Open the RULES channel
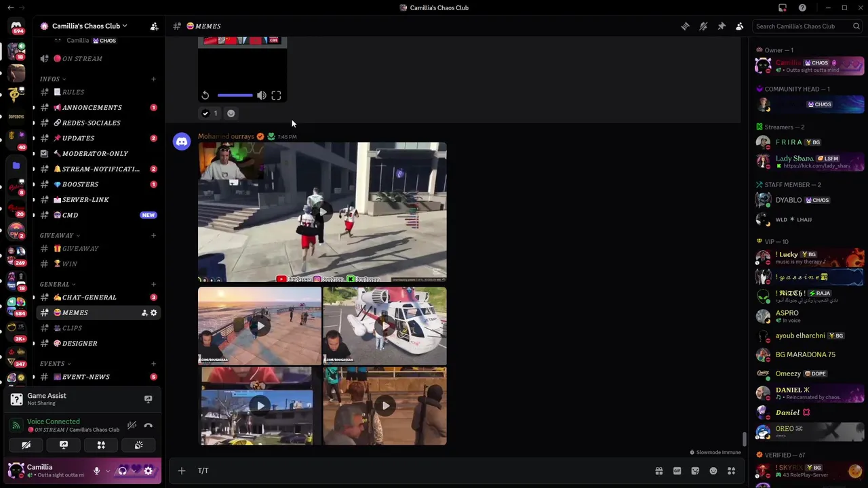This screenshot has width=868, height=488. (98, 92)
